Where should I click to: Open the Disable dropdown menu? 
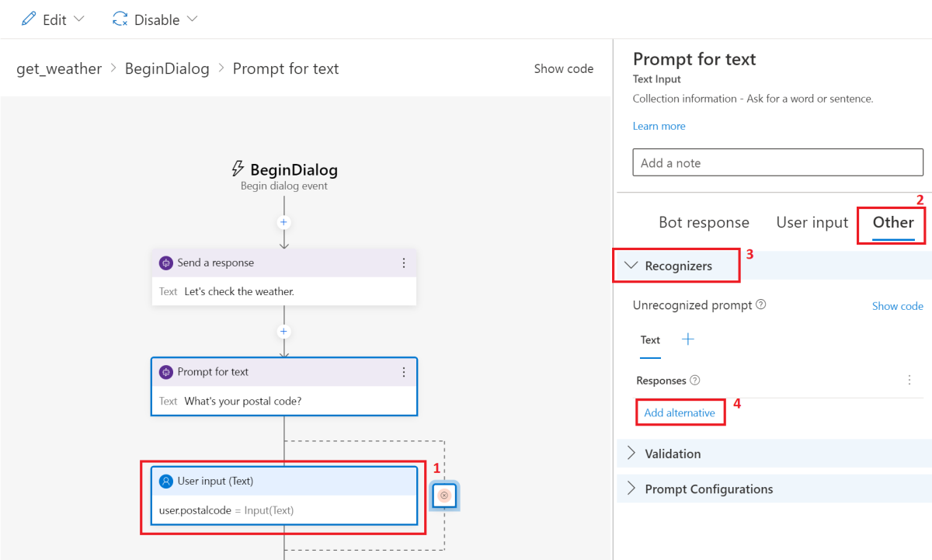click(155, 19)
